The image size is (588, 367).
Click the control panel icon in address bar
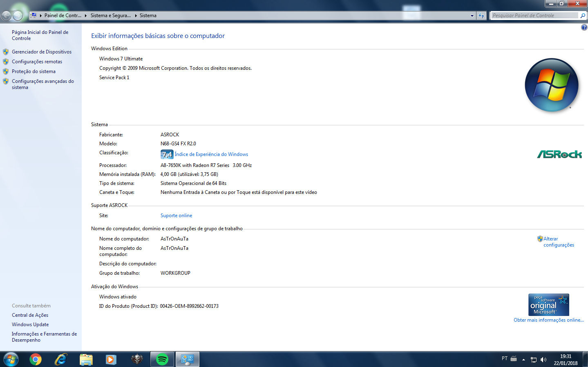click(34, 16)
